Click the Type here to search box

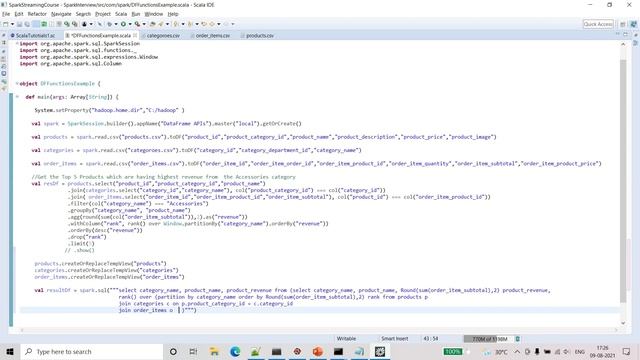coord(91,351)
